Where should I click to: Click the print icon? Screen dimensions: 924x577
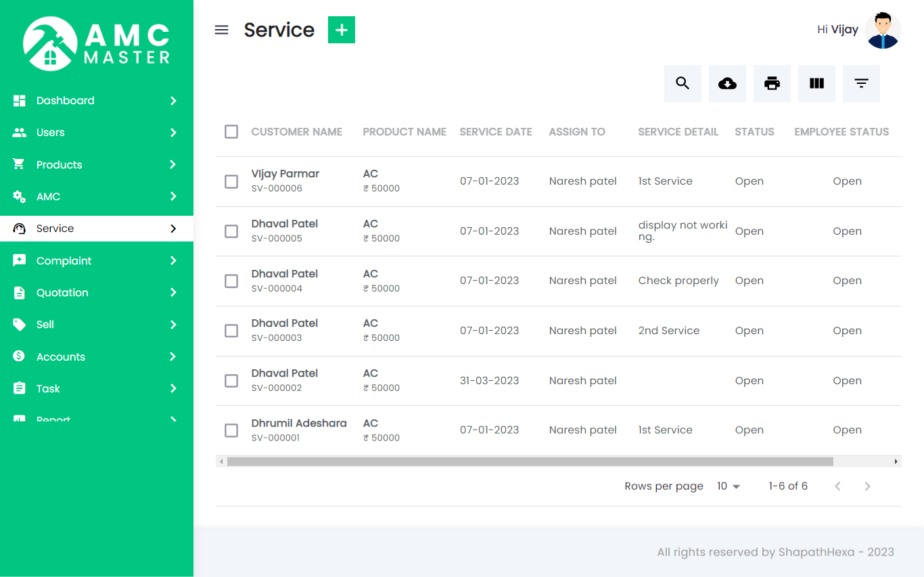pyautogui.click(x=772, y=83)
